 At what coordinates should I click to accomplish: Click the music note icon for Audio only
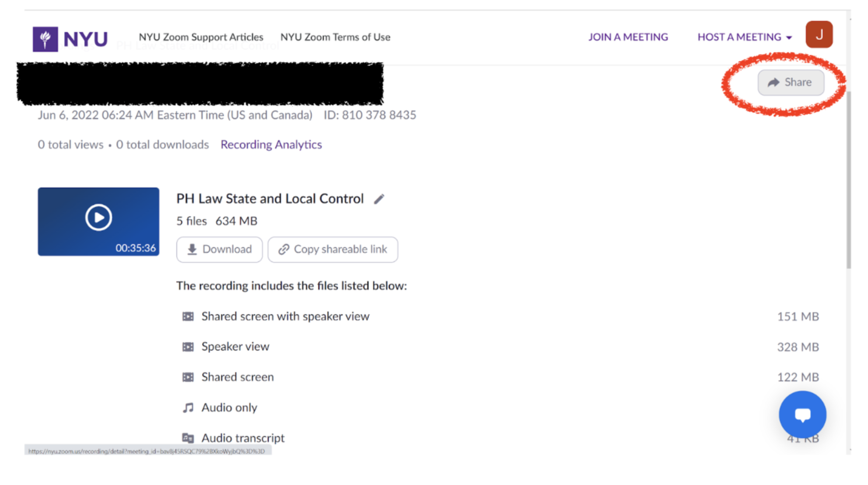click(x=188, y=408)
